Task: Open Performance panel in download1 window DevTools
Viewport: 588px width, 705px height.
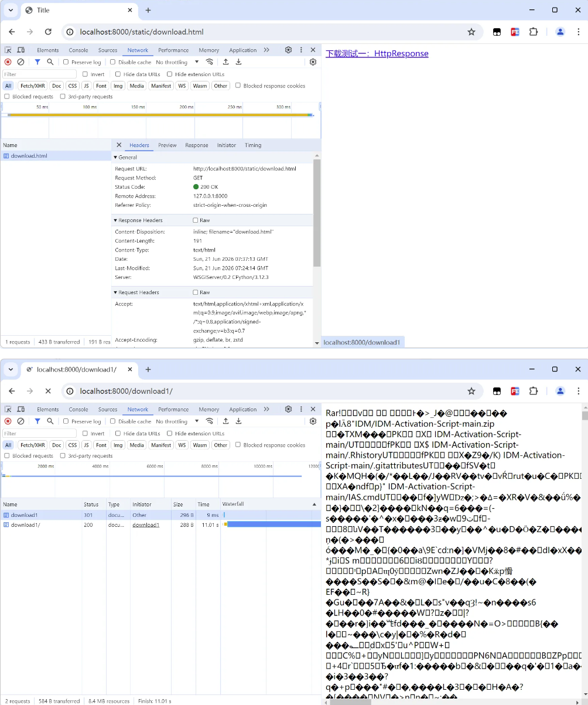Action: pyautogui.click(x=173, y=410)
